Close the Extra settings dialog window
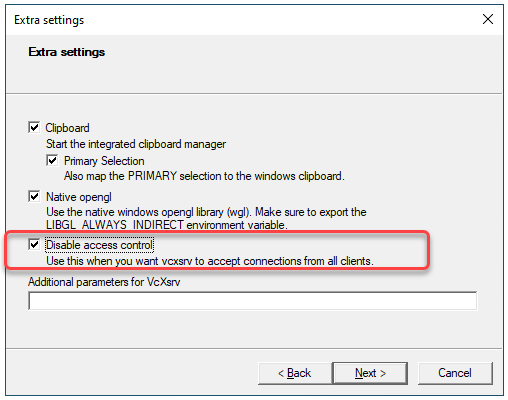Image resolution: width=508 pixels, height=400 pixels. [x=488, y=19]
